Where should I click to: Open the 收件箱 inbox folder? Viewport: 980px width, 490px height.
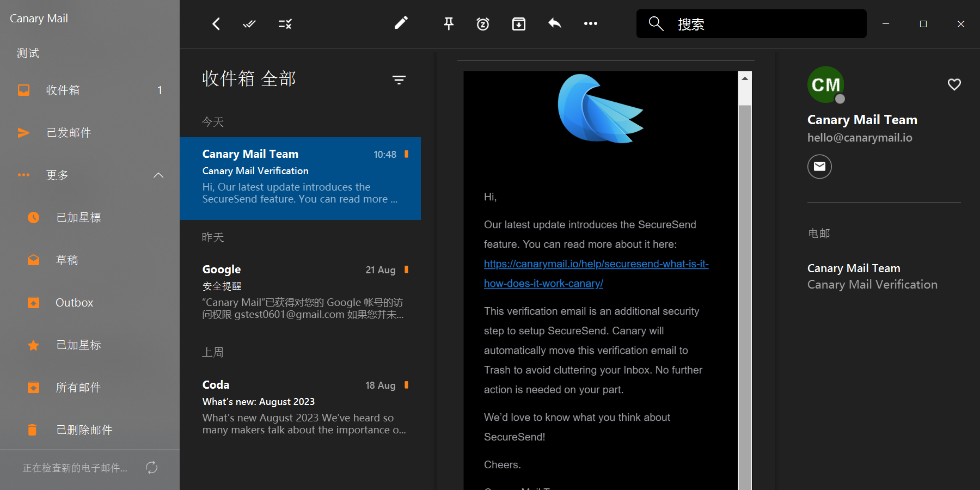90,90
